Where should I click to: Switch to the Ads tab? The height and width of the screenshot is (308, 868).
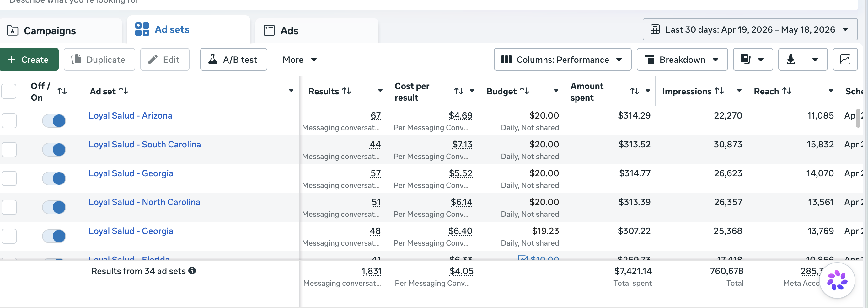click(x=317, y=31)
